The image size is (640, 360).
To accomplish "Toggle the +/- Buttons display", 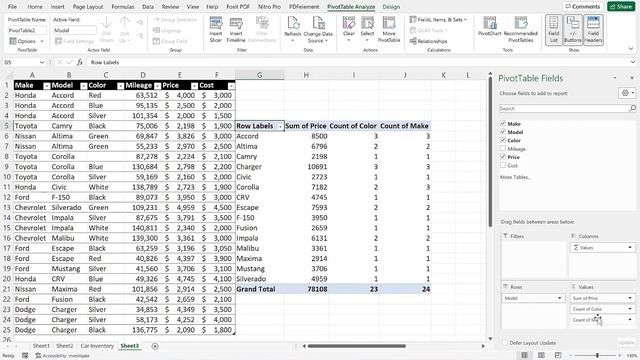I will click(x=573, y=30).
